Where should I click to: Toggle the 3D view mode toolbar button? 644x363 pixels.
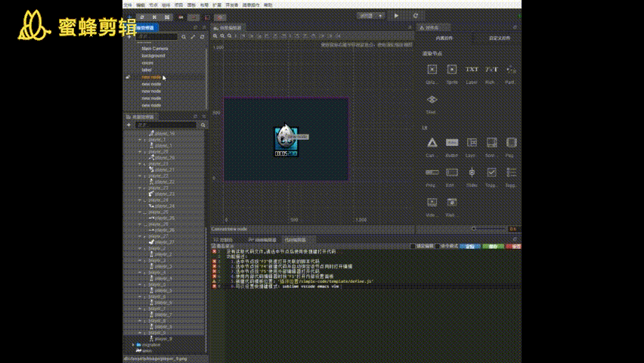pos(220,17)
